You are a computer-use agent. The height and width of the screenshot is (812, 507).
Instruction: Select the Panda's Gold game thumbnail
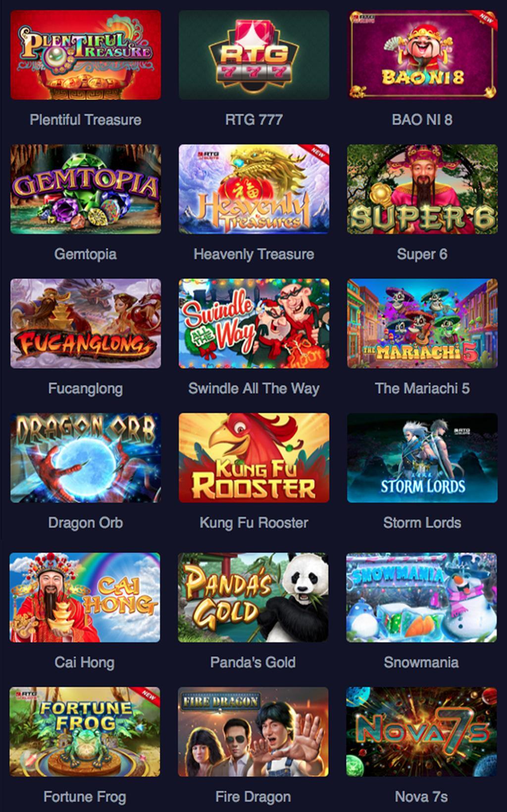253,598
